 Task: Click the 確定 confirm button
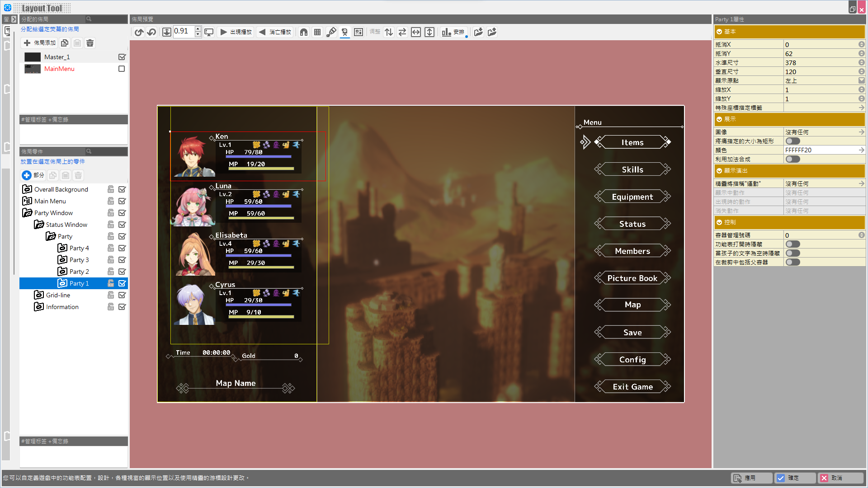(x=794, y=478)
